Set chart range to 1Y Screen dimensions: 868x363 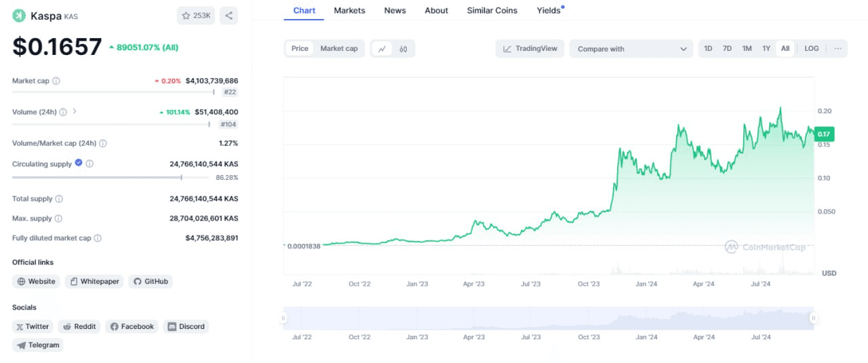point(766,49)
